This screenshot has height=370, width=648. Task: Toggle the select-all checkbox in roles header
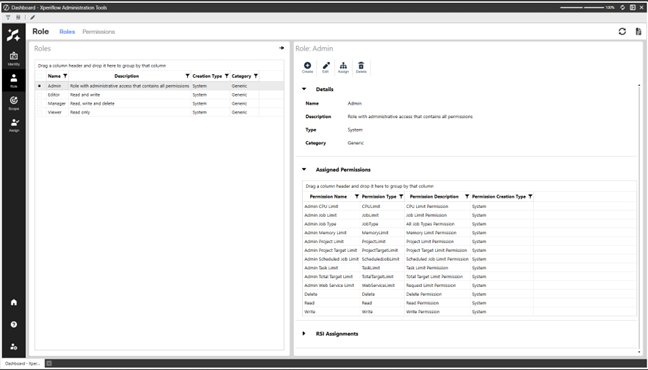tap(40, 76)
